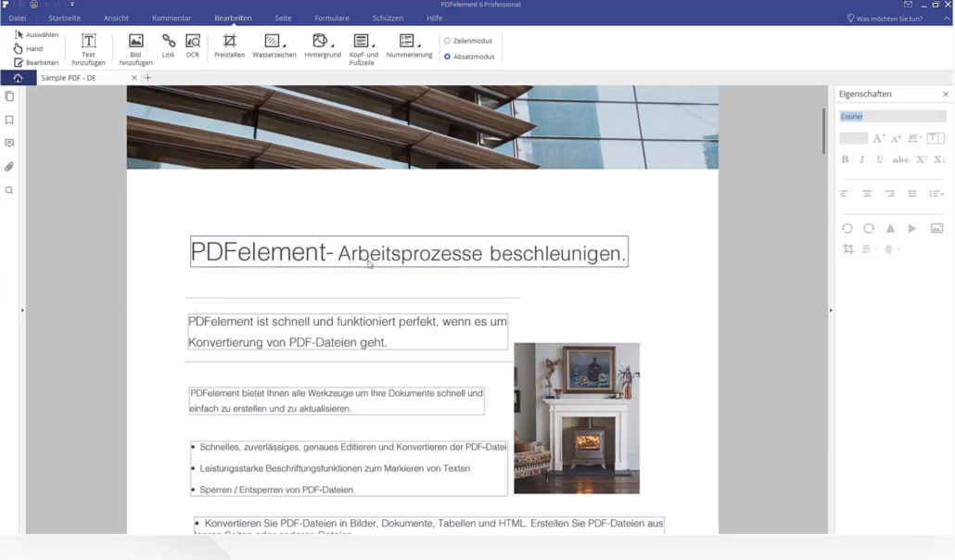The width and height of the screenshot is (955, 560).
Task: Align text right in Eigenschaften
Action: (x=890, y=194)
